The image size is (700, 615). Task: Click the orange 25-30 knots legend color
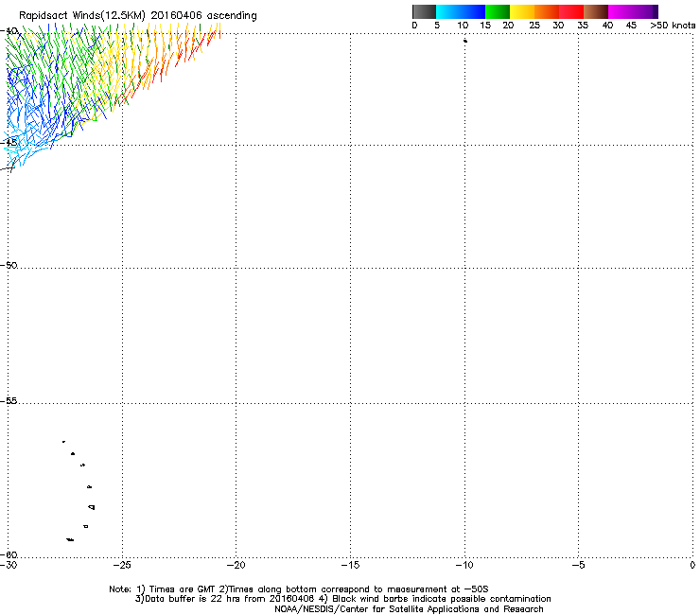pyautogui.click(x=547, y=11)
